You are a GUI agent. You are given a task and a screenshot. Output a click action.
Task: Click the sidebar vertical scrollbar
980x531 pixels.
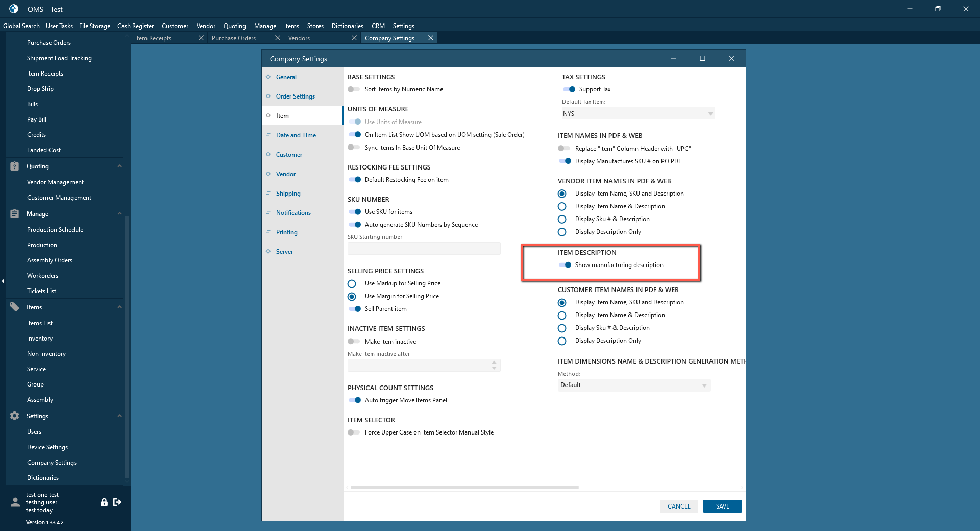[127, 347]
